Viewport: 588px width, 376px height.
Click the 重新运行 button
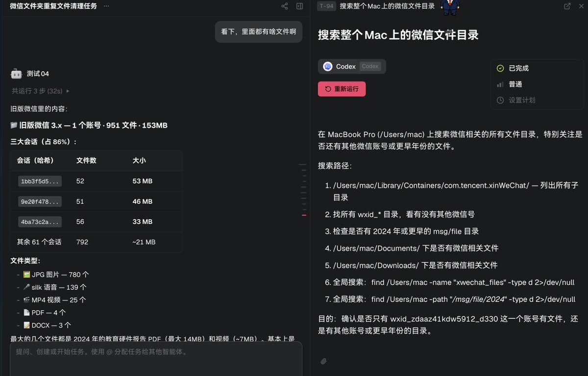pos(342,89)
